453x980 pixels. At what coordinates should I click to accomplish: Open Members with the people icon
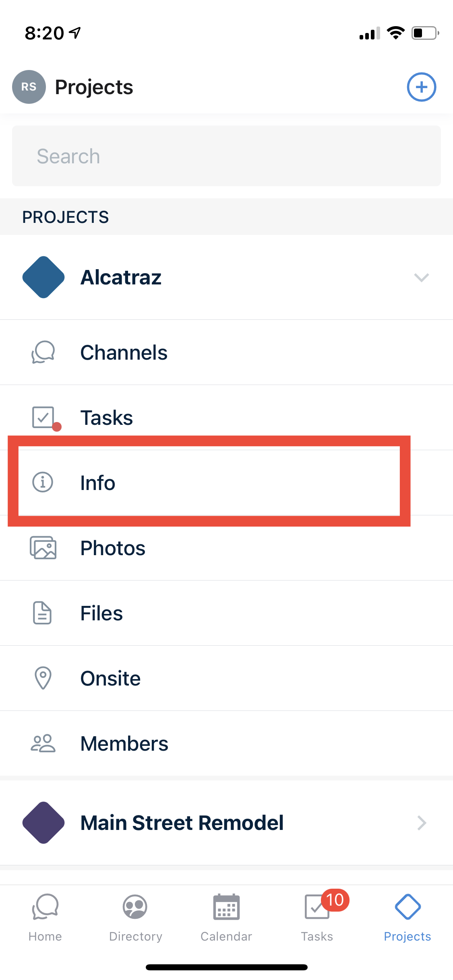click(226, 743)
